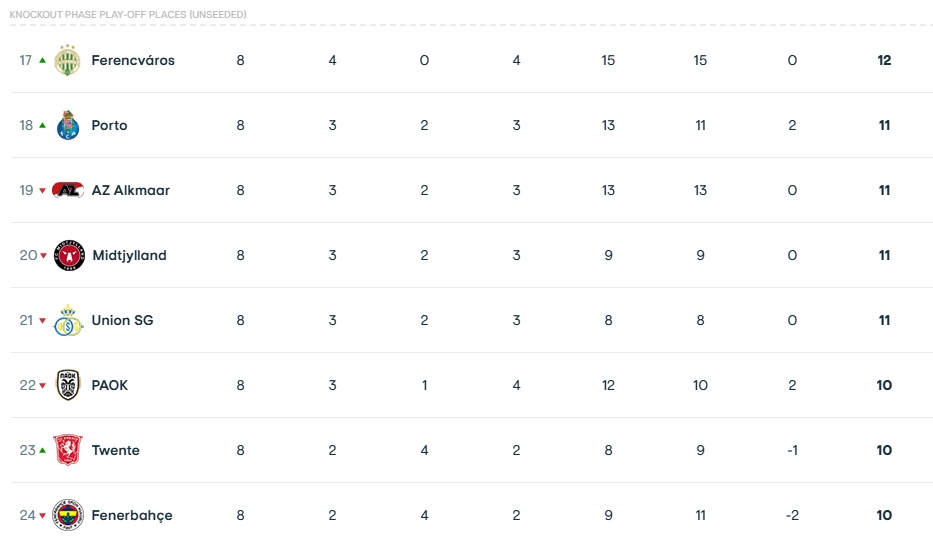The height and width of the screenshot is (544, 933).
Task: Click rank number 22
Action: tap(27, 385)
